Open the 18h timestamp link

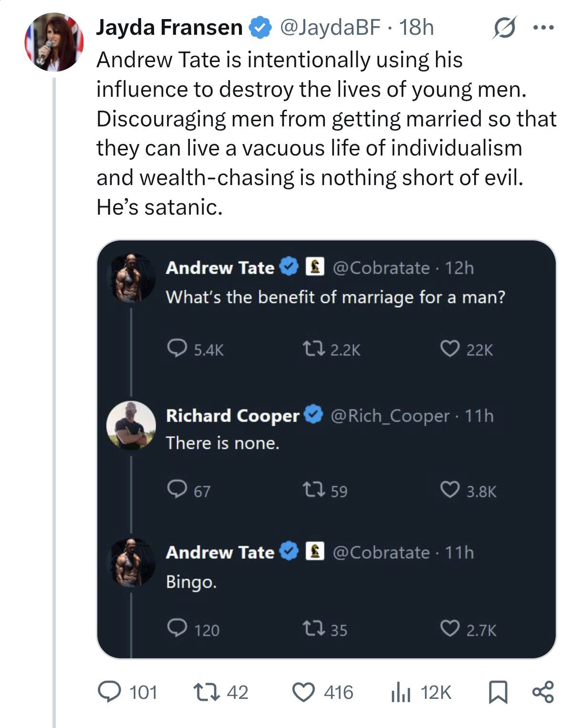[x=416, y=28]
